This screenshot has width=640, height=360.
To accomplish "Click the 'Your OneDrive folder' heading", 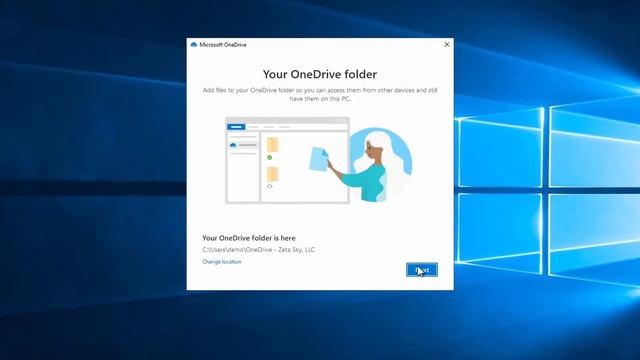I will tap(320, 74).
